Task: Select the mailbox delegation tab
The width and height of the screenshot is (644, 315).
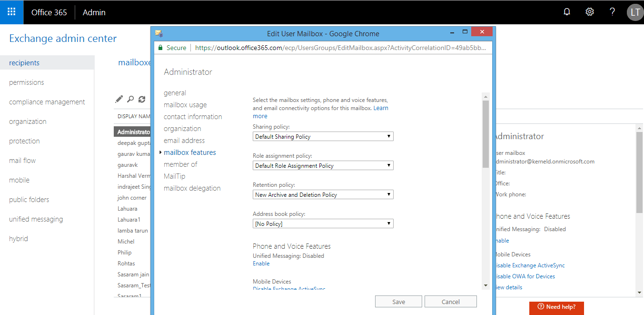Action: tap(192, 188)
